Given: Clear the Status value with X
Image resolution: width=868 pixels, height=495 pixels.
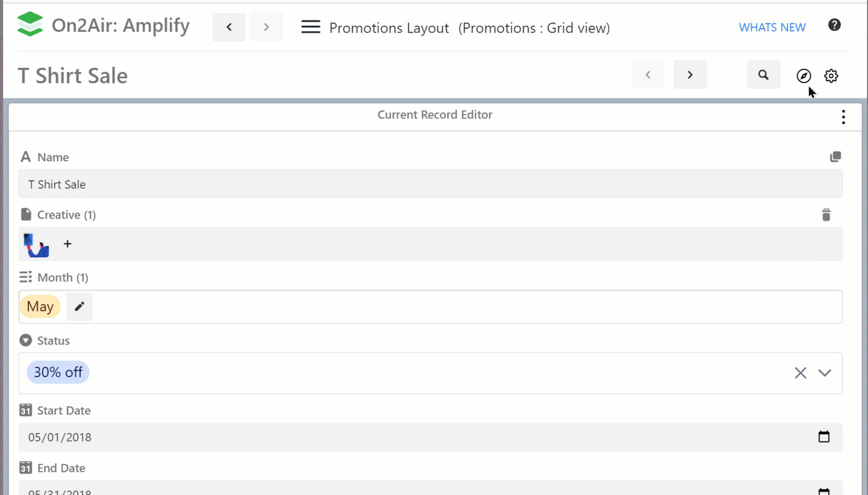Looking at the screenshot, I should point(800,373).
